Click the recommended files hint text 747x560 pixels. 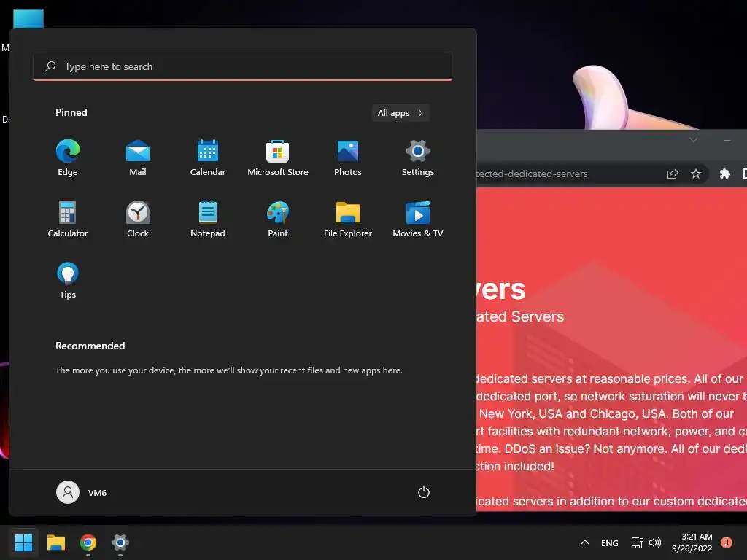228,370
